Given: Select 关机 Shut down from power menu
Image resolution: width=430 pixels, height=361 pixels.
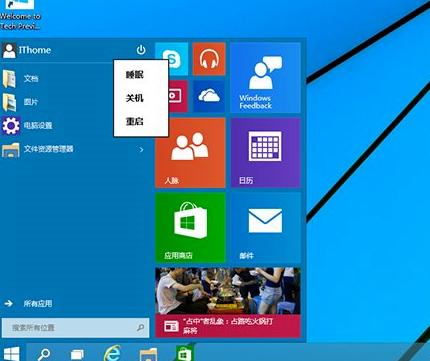Looking at the screenshot, I should coord(135,98).
